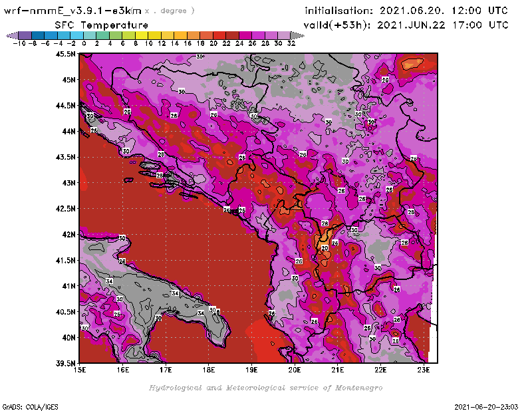Click the 44N latitude axis label
Viewport: 532px width, 411px height.
(68, 131)
